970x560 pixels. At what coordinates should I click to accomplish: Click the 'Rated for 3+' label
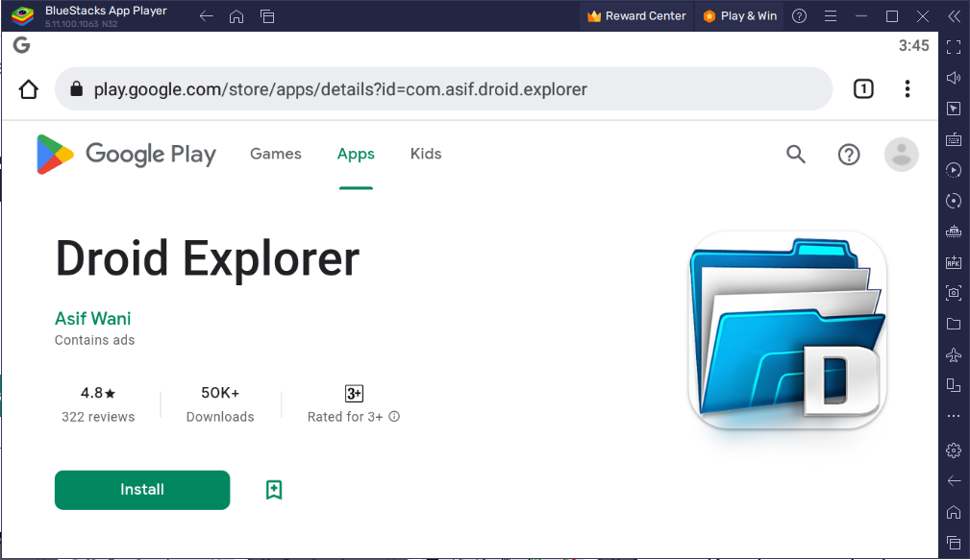point(345,417)
